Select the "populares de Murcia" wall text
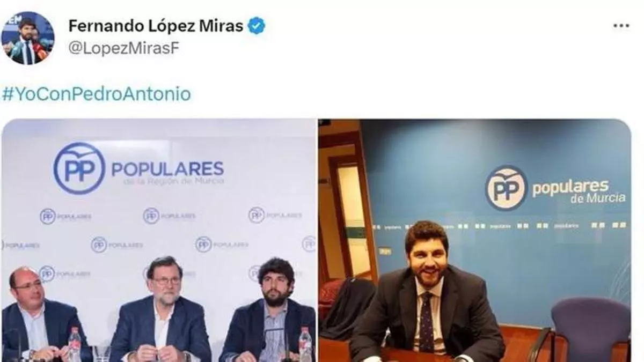644x362 pixels. pos(579,190)
